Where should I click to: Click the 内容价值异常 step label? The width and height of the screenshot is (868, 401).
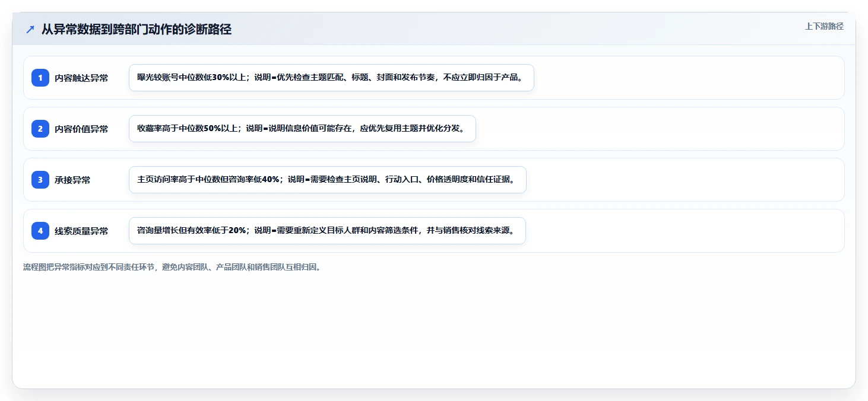pyautogui.click(x=81, y=129)
